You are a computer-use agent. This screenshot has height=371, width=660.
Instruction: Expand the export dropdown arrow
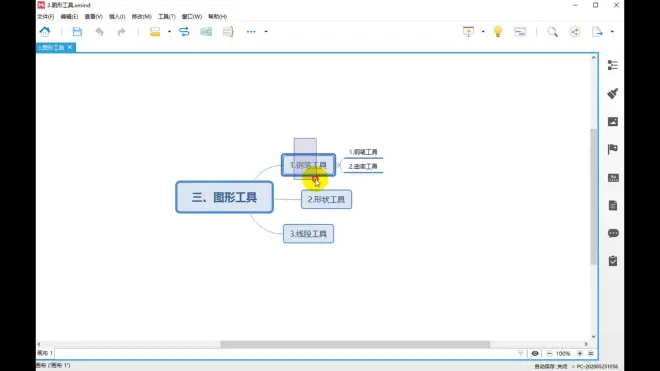[612, 32]
